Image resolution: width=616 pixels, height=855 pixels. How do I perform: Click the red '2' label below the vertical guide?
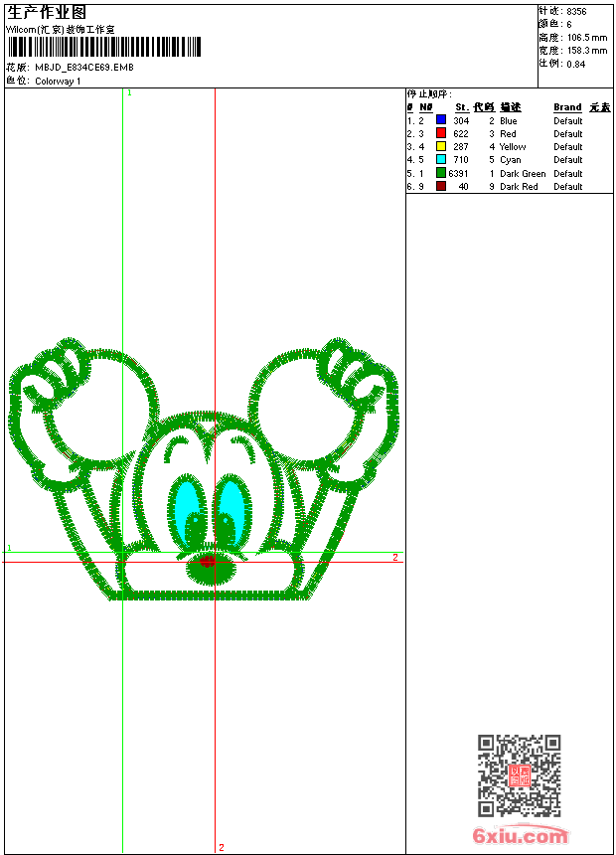222,847
